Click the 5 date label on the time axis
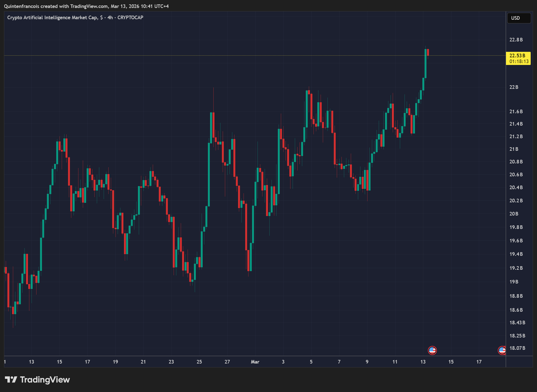Viewport: 537px width, 392px height. (311, 362)
